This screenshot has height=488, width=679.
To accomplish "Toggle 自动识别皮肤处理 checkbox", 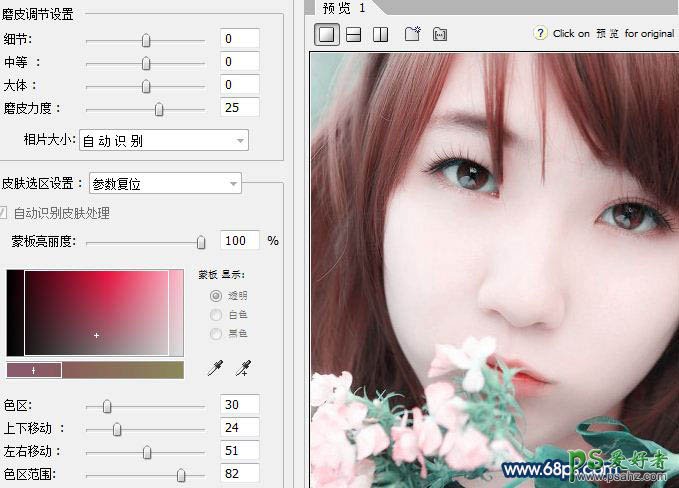I will coord(3,213).
